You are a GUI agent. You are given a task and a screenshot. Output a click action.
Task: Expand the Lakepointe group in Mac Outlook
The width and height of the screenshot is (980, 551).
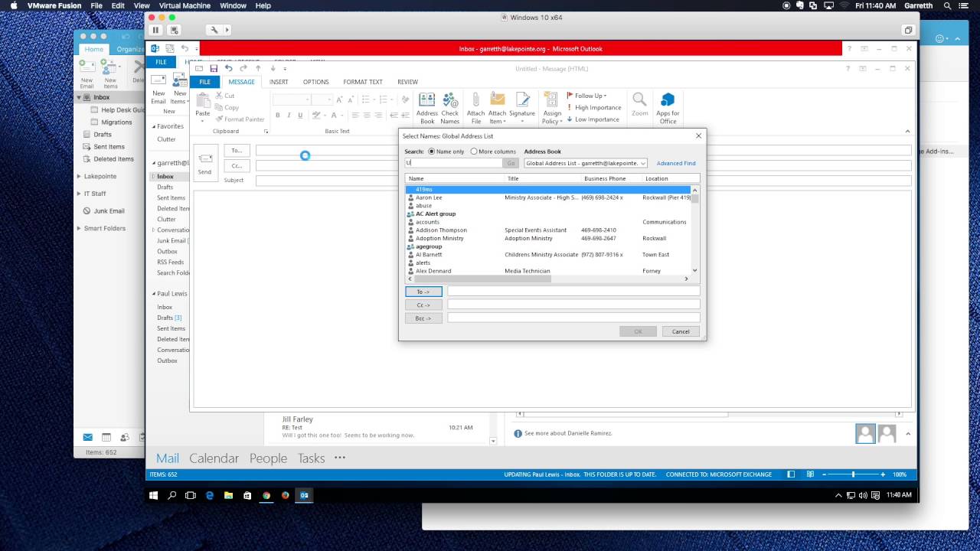(x=79, y=176)
